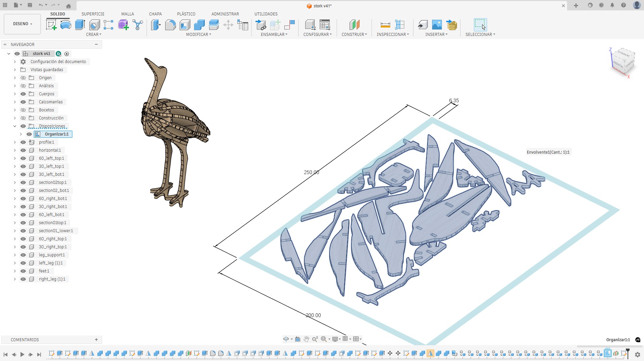
Task: Click the Insert Decal image icon
Action: tap(437, 25)
